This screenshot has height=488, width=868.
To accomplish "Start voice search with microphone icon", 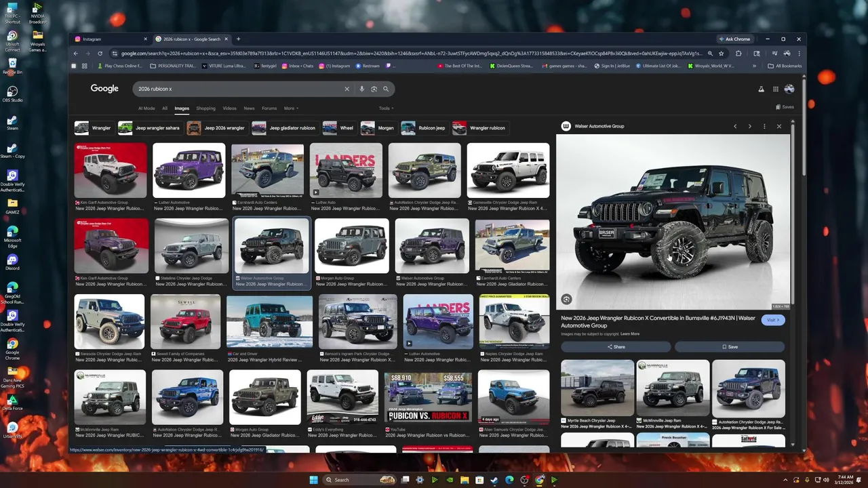I will (x=361, y=89).
